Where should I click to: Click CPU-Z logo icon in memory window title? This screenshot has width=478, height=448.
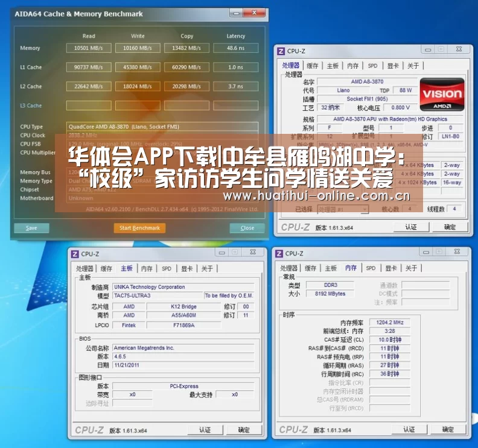coord(279,253)
